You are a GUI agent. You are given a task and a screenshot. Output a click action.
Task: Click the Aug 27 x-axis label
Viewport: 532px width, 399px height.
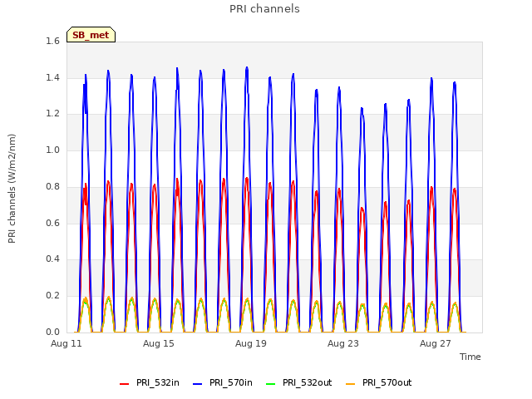[436, 343]
